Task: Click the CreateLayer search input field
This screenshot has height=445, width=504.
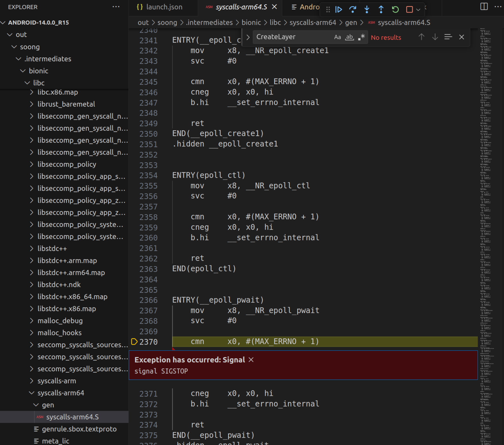Action: [291, 37]
